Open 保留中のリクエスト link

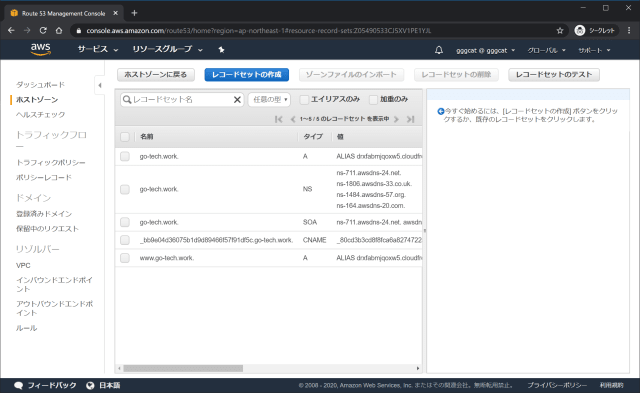click(47, 229)
